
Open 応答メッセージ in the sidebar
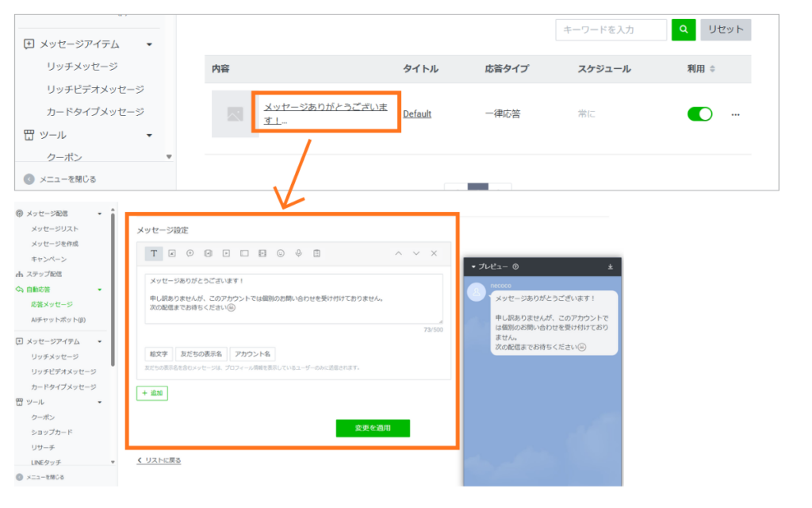coord(52,304)
